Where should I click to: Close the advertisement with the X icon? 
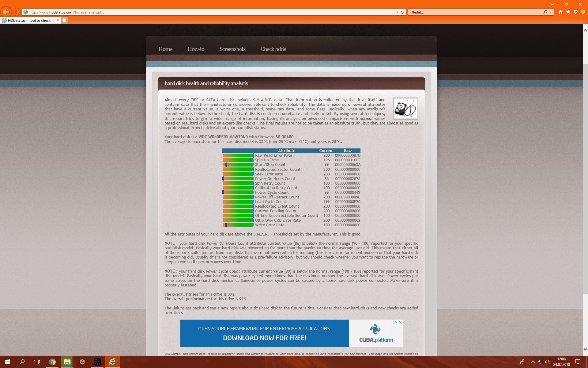[x=400, y=322]
